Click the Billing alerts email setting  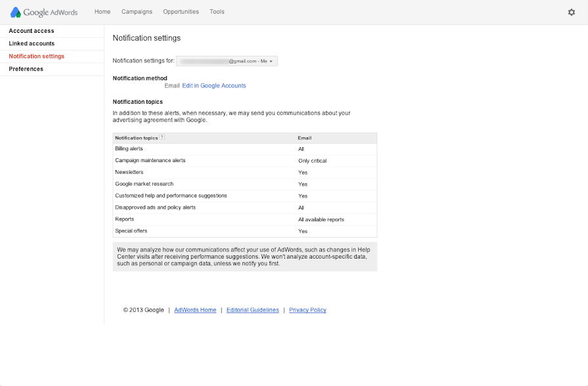(301, 149)
